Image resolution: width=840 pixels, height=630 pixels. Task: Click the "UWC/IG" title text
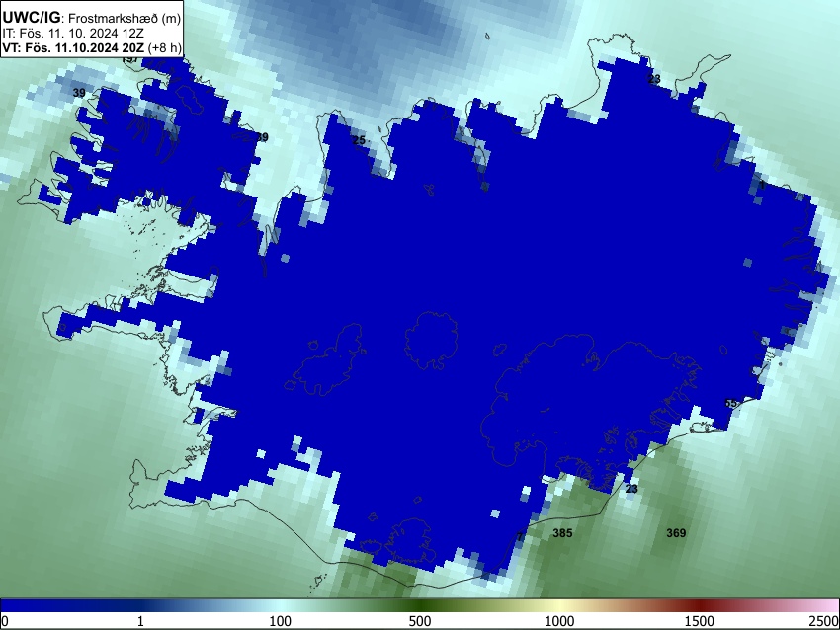point(31,17)
